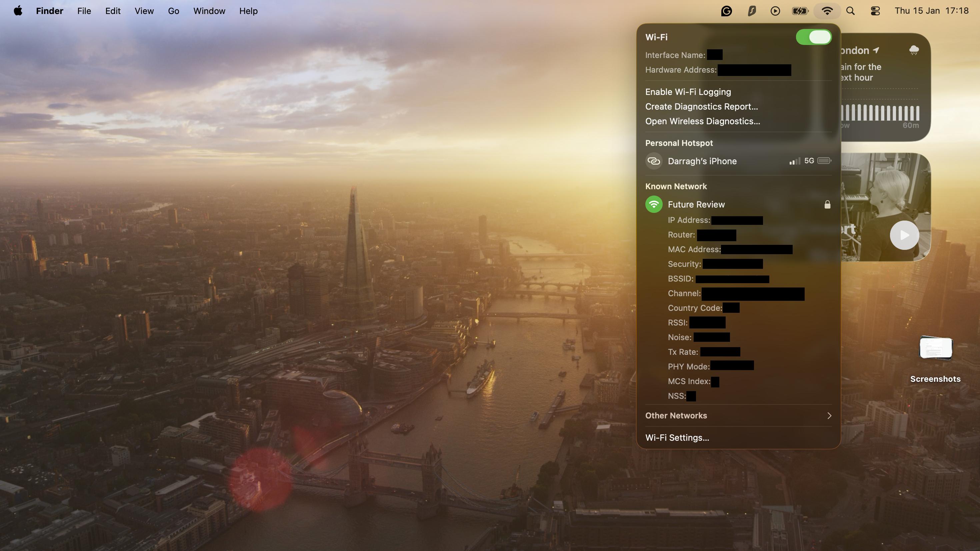Screen dimensions: 980x551
Task: Click the battery charging status icon
Action: click(x=800, y=11)
